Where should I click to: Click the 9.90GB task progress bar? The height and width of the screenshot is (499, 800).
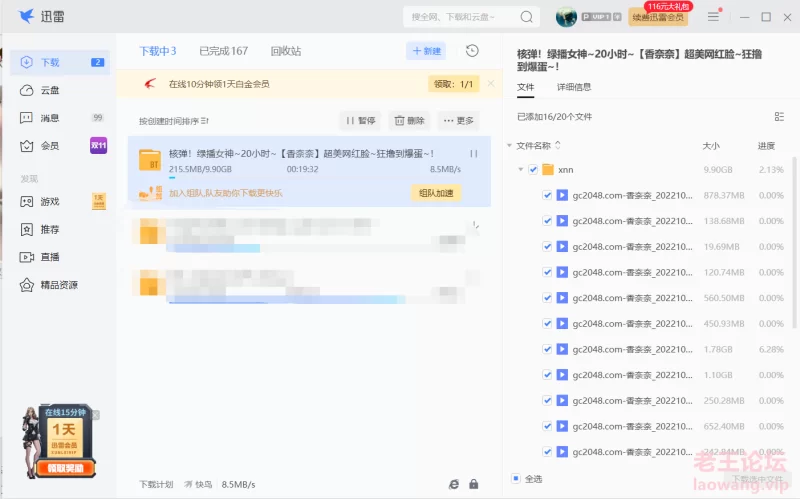tap(315, 178)
